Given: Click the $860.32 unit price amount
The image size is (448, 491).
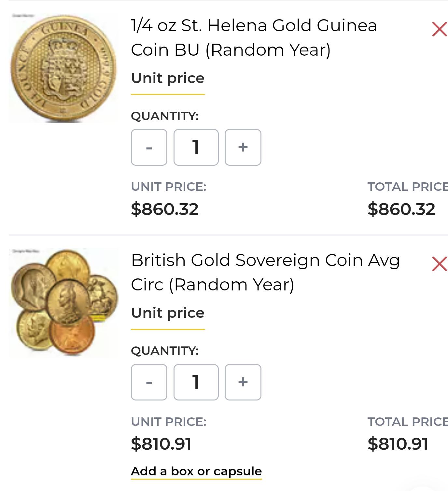Looking at the screenshot, I should [x=165, y=209].
